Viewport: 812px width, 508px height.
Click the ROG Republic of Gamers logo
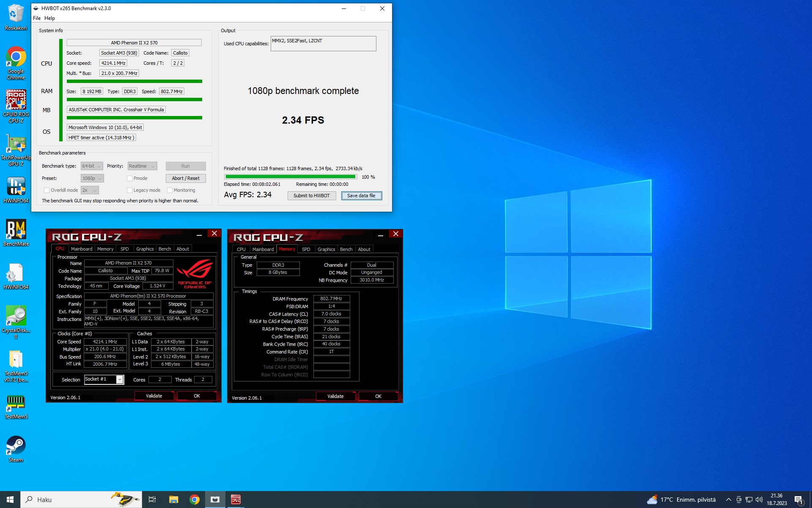[x=195, y=274]
